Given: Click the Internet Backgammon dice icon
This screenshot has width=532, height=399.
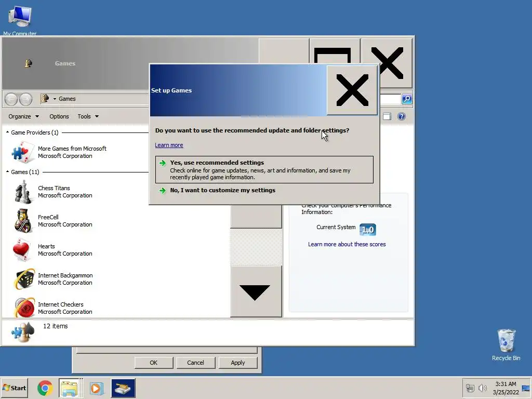Looking at the screenshot, I should pos(24,279).
